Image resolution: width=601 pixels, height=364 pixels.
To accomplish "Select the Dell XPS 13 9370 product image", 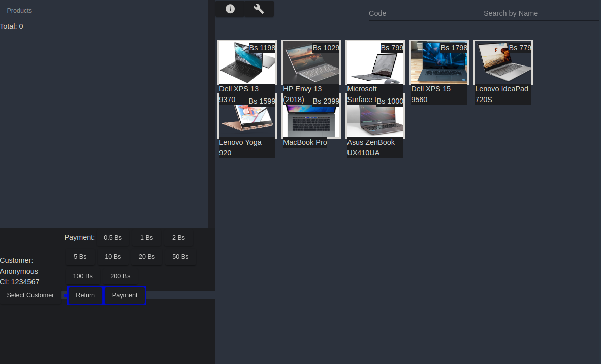I will pyautogui.click(x=247, y=63).
